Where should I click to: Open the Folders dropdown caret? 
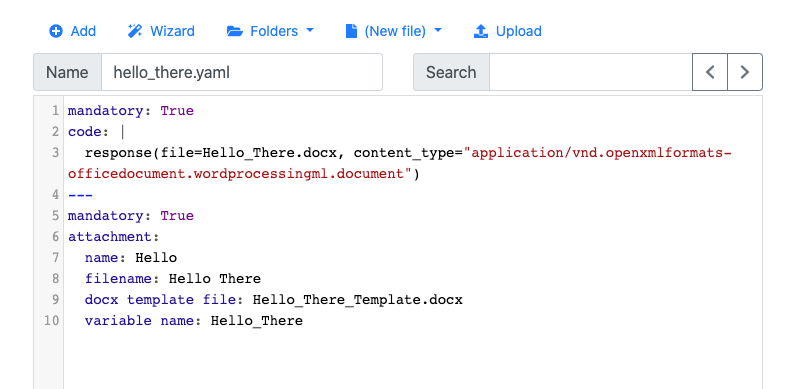coord(310,31)
